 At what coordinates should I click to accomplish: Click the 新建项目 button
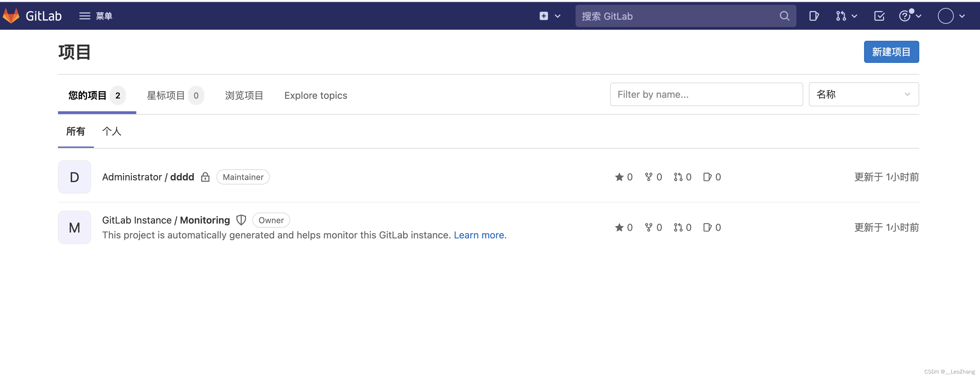click(891, 52)
